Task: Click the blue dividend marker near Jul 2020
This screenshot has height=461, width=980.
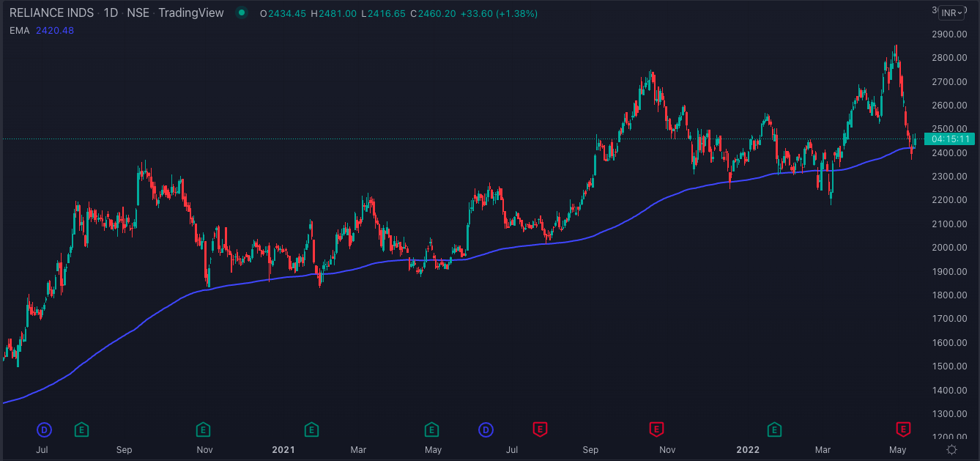Action: [44, 429]
